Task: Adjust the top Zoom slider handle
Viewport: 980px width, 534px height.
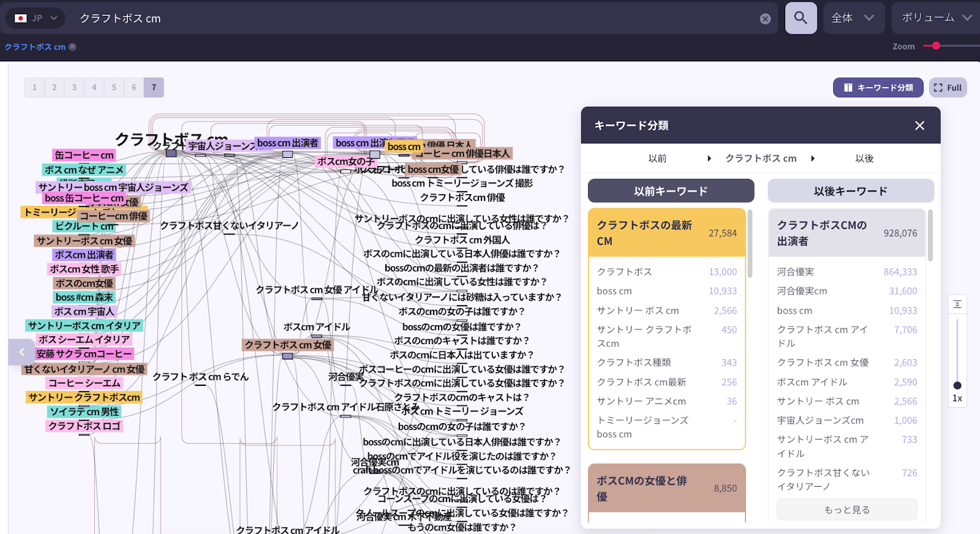Action: coord(936,46)
